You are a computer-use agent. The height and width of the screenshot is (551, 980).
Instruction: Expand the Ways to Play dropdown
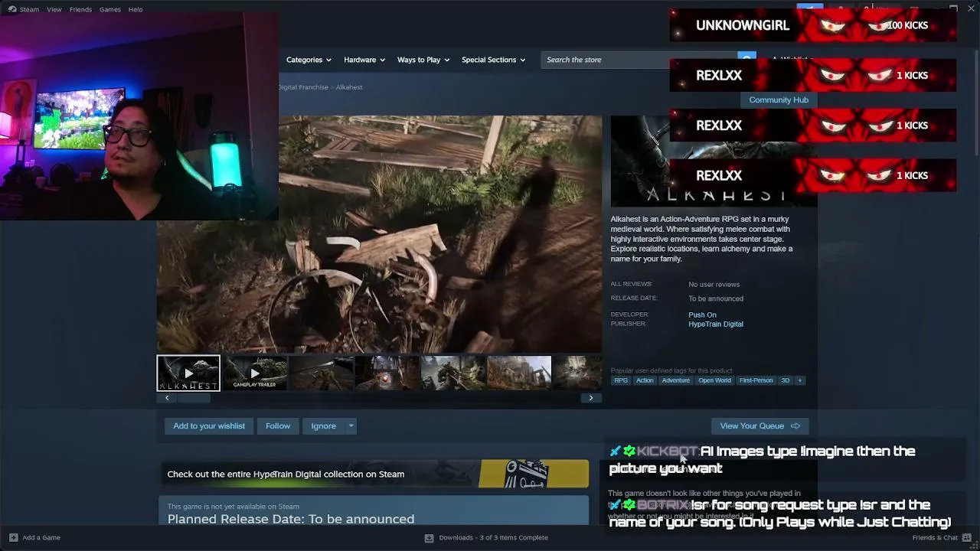423,60
